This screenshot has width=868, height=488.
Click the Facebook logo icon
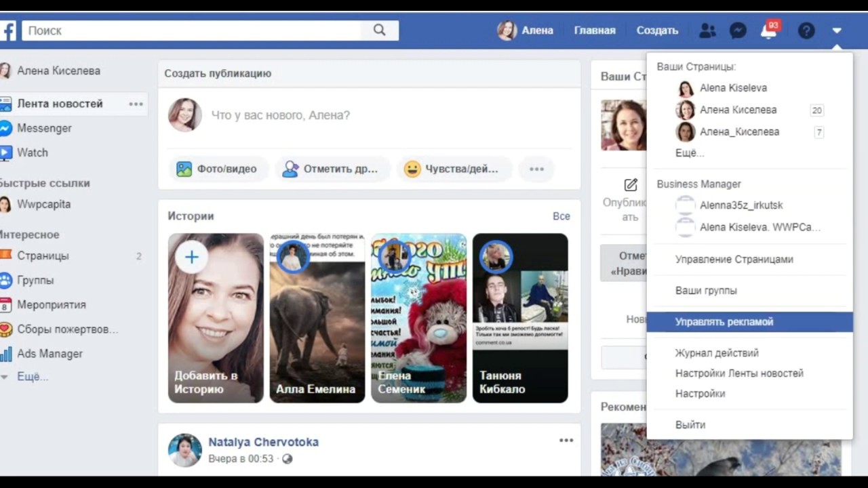point(7,30)
